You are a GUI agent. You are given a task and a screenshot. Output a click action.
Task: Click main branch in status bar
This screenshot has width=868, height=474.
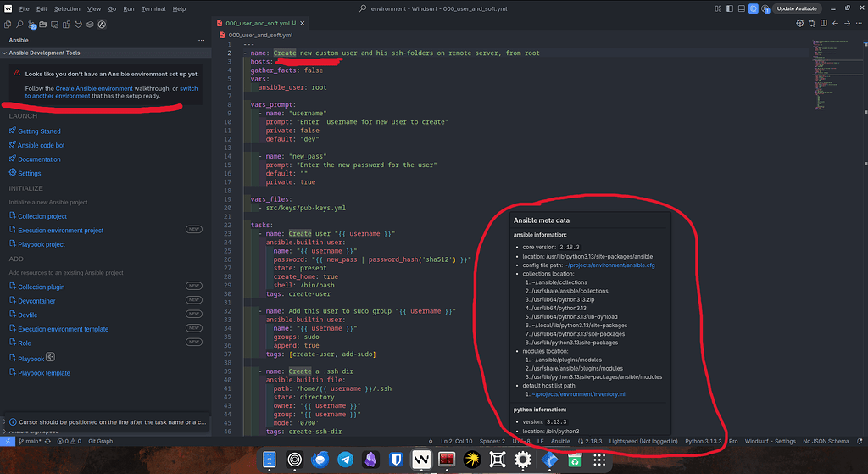coord(30,441)
